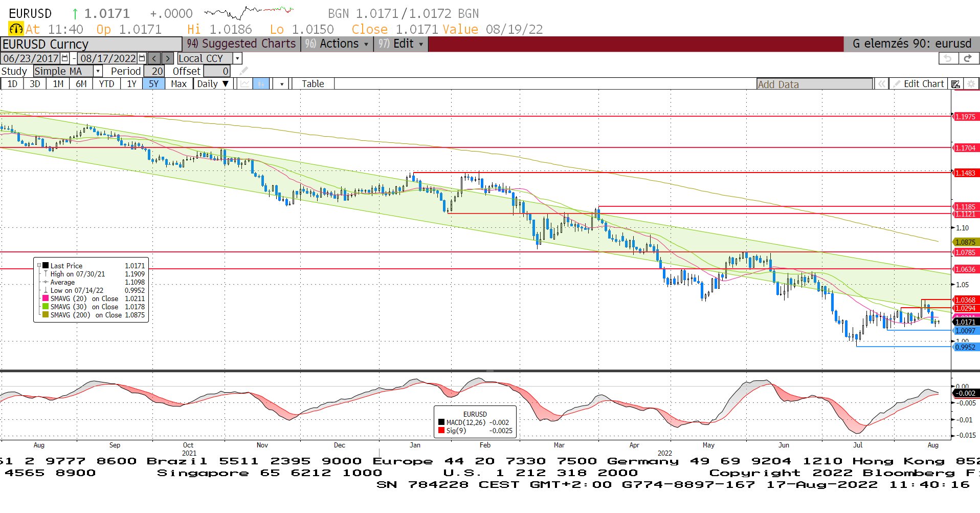This screenshot has width=980, height=513.
Task: Click the Edit Chart button
Action: pyautogui.click(x=919, y=84)
